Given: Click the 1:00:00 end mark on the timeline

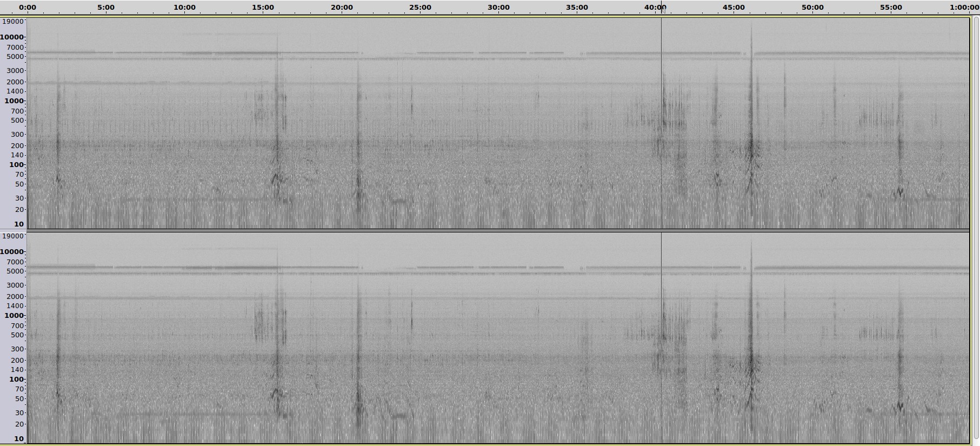Looking at the screenshot, I should click(964, 8).
